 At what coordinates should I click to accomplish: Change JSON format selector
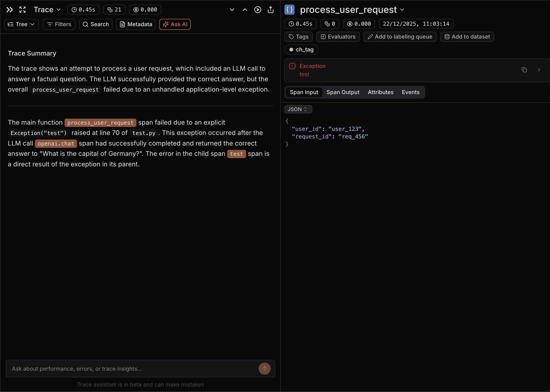click(298, 109)
